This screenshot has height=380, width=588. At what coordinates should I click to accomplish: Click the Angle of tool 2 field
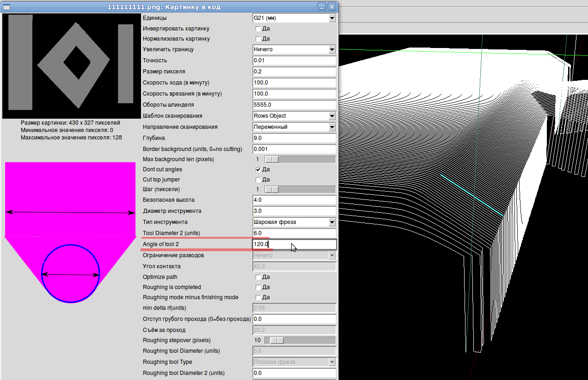[294, 244]
